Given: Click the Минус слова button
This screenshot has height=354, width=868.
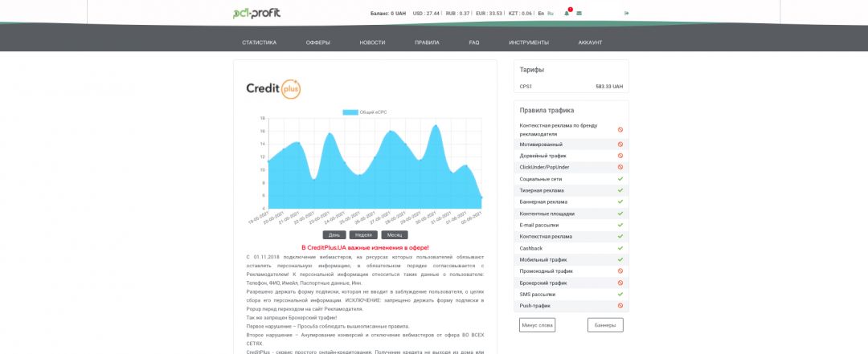Looking at the screenshot, I should pos(537,325).
